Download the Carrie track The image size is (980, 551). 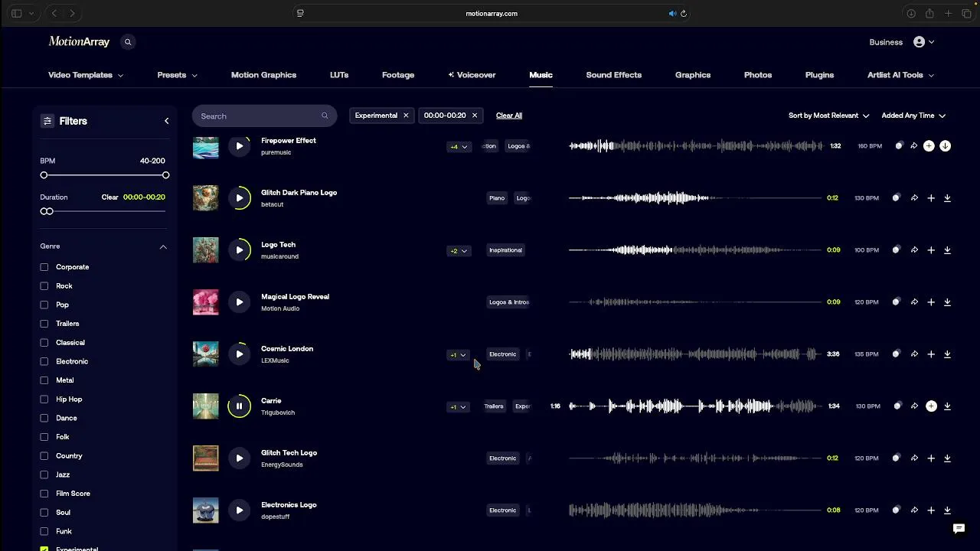[947, 406]
